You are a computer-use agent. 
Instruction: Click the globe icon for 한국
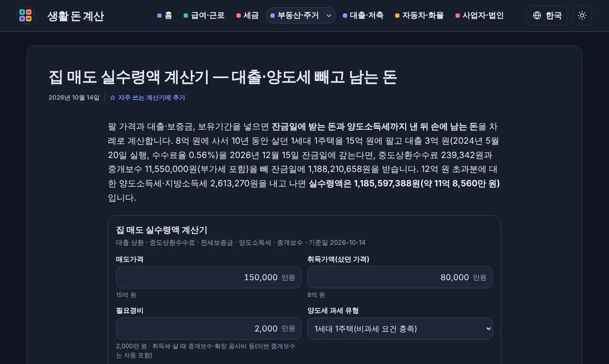537,15
